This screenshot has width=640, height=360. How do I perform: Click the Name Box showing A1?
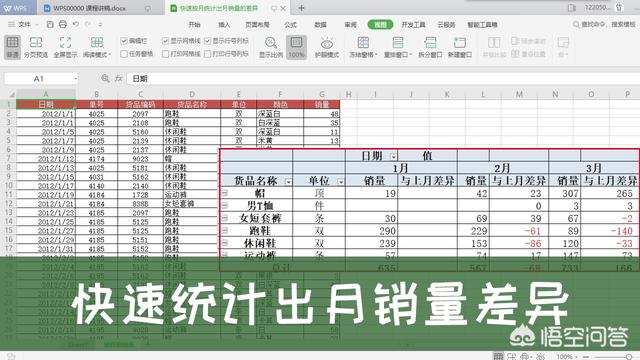[x=39, y=78]
